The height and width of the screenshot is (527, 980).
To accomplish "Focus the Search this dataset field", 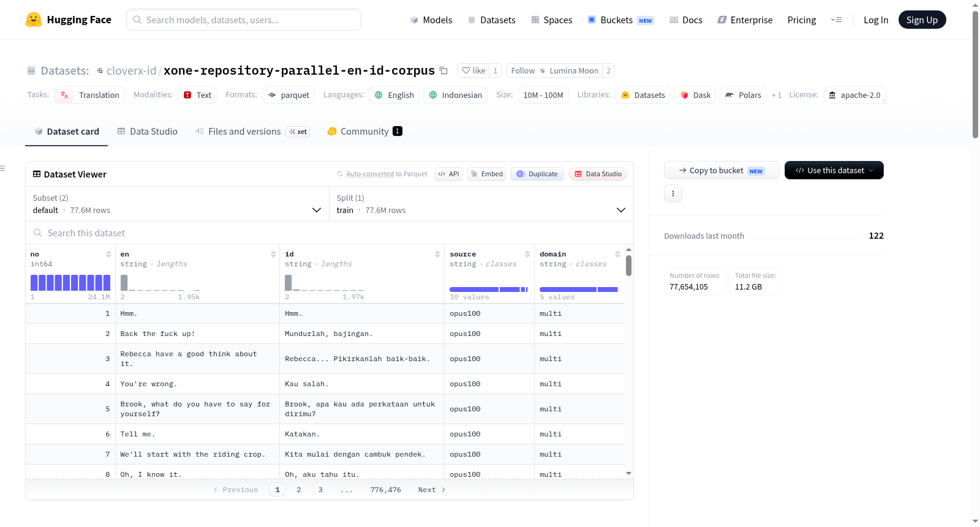I will pyautogui.click(x=330, y=233).
